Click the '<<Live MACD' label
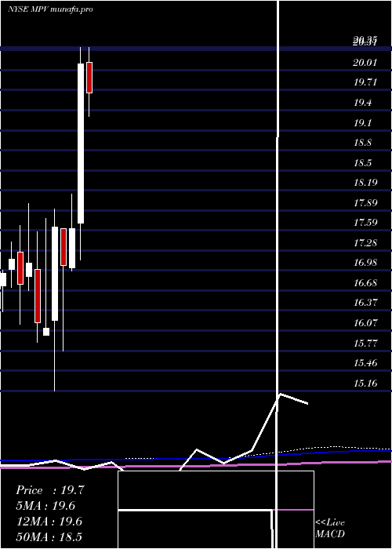This screenshot has width=392, height=549. tap(330, 528)
